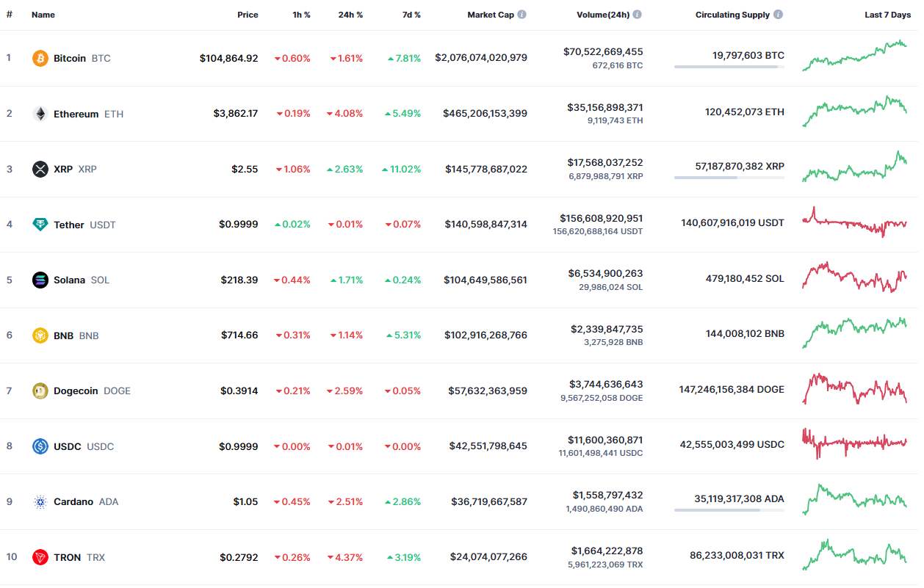The width and height of the screenshot is (924, 588).
Task: Open Ethereum 7-day sparkline chart
Action: [855, 111]
